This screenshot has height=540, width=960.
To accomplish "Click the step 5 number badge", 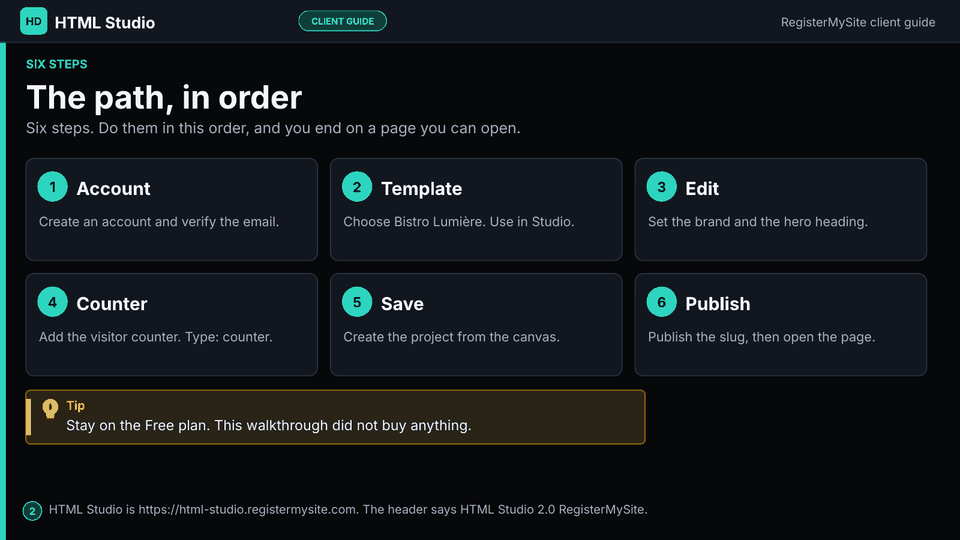I will [x=357, y=302].
